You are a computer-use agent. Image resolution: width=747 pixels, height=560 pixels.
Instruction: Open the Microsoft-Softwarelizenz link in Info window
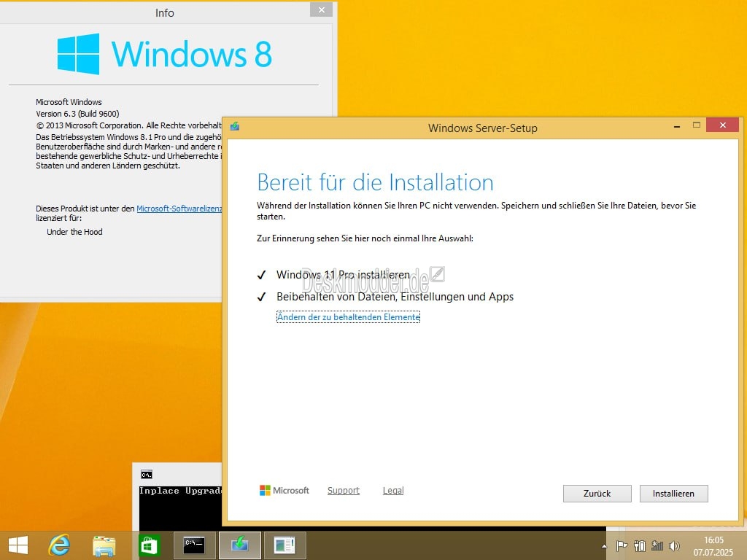179,209
